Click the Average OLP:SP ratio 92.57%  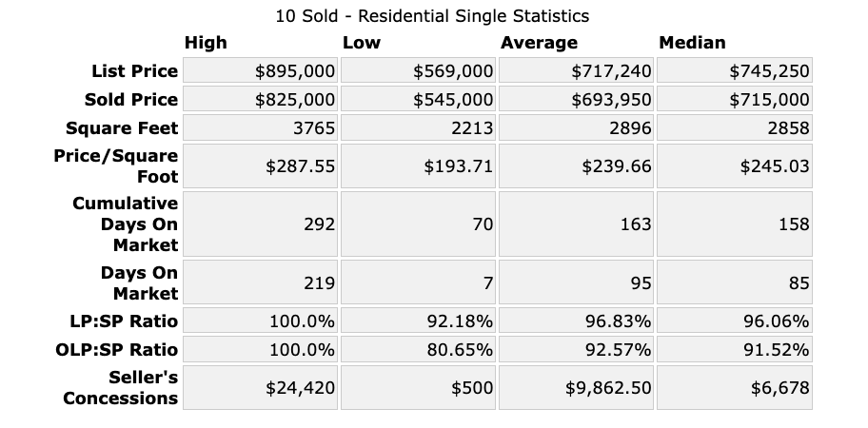pos(618,349)
